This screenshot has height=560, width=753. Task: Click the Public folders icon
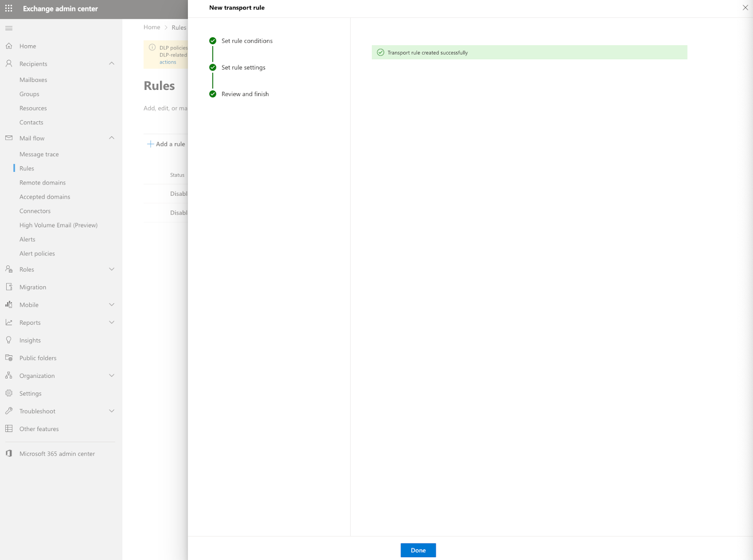click(x=8, y=358)
